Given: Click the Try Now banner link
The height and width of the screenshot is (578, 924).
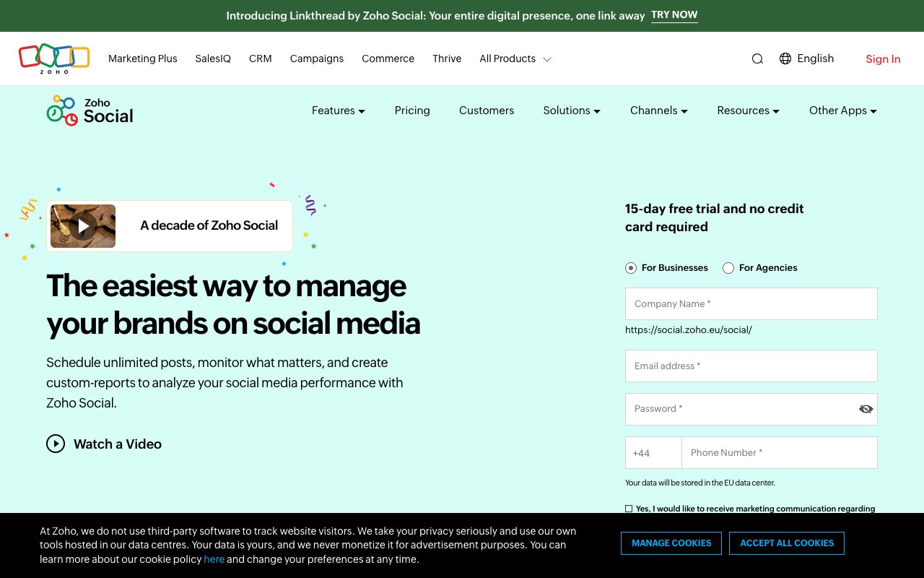Looking at the screenshot, I should point(674,15).
